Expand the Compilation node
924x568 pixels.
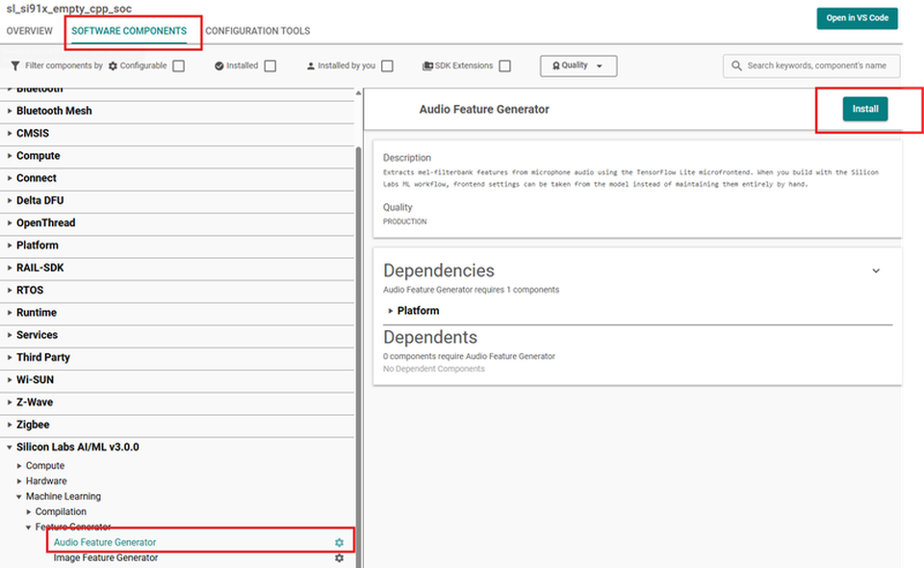tap(28, 511)
